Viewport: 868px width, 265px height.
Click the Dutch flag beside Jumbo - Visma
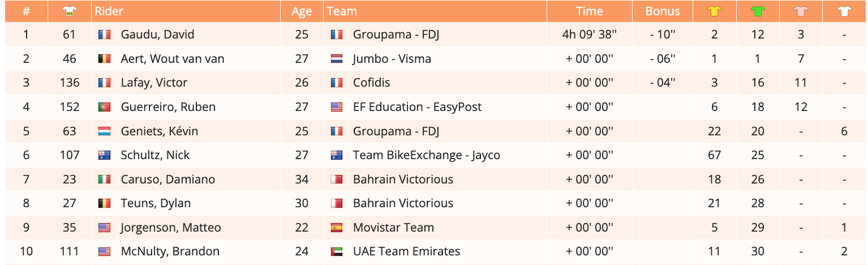(x=337, y=59)
